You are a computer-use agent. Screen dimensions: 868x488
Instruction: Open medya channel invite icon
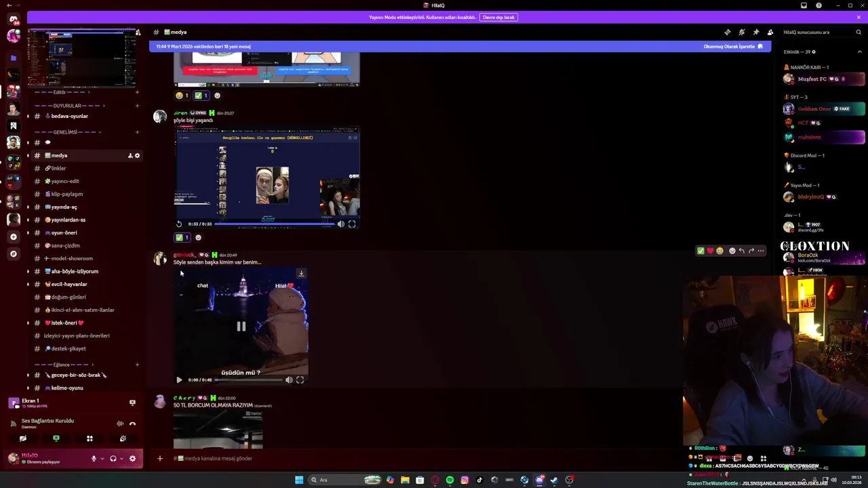pos(130,156)
